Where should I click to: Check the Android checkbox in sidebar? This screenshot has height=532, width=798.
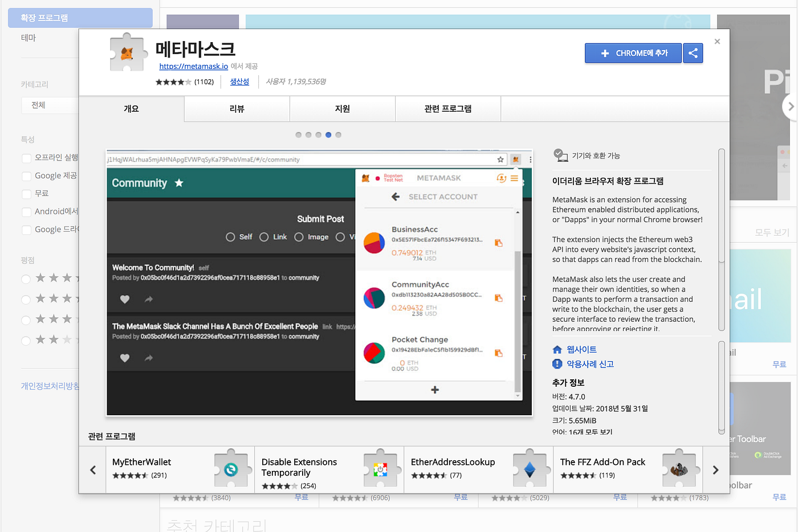point(26,212)
